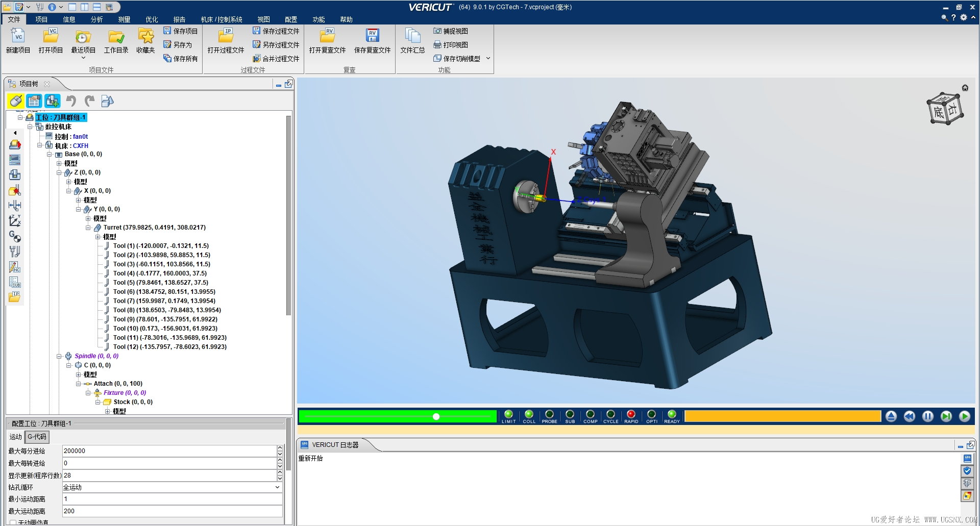Click the coordinate system ZYX icon in sidebar
The image size is (980, 526).
point(15,221)
